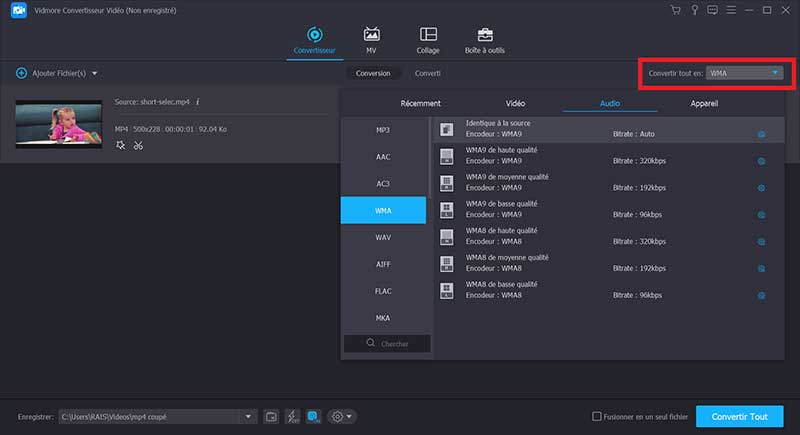Viewport: 800px width, 435px height.
Task: Click the scissors cut icon
Action: [138, 145]
